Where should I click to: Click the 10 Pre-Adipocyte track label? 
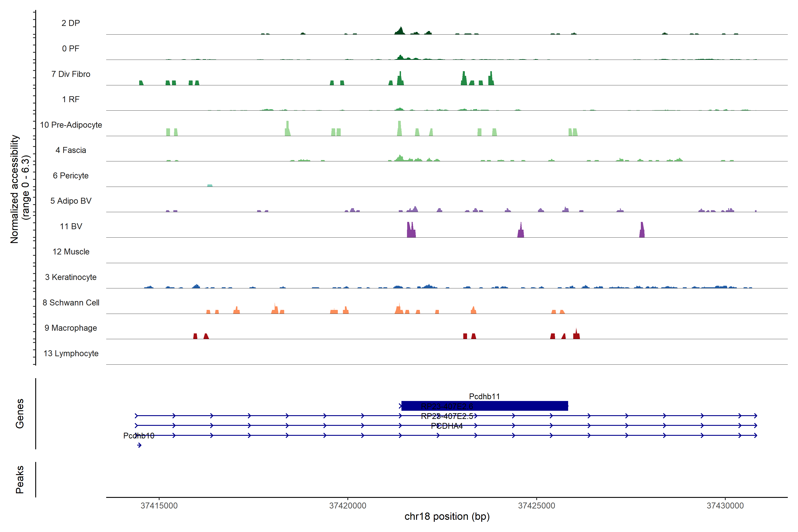(x=70, y=125)
